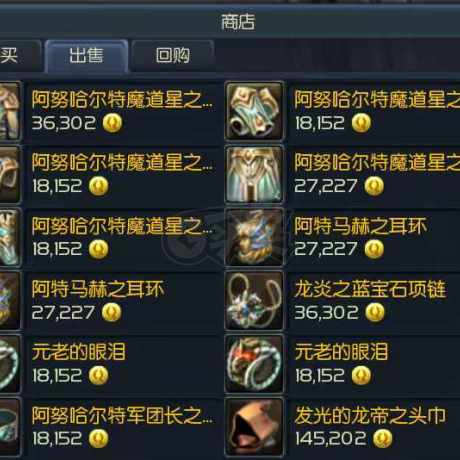Click the robe skirt icon priced 27,227
Screen dimensions: 460x460
pyautogui.click(x=254, y=174)
